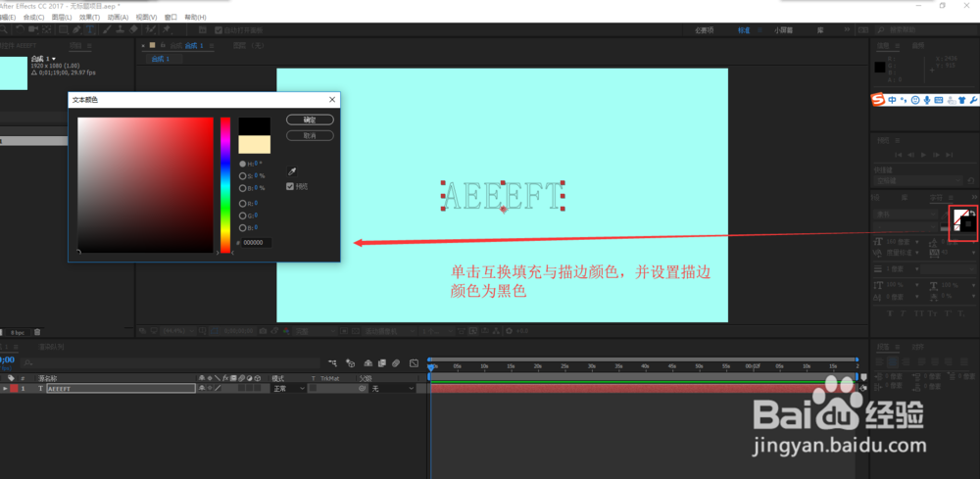This screenshot has height=479, width=980.
Task: Jump to first frame in Preview panel
Action: 898,154
